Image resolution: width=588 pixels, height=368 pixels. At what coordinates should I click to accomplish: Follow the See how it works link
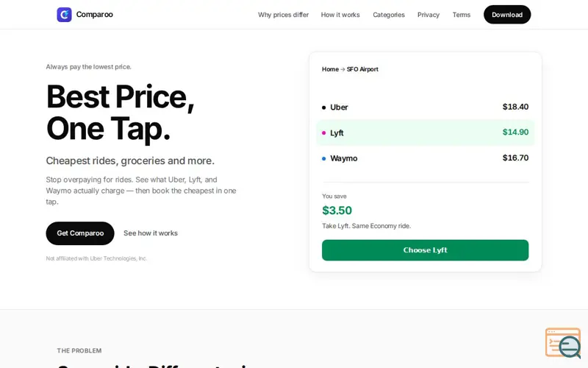(x=151, y=233)
